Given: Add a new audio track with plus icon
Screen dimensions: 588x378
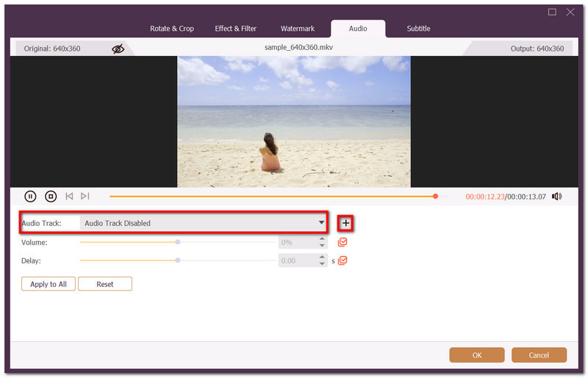Looking at the screenshot, I should (x=346, y=223).
